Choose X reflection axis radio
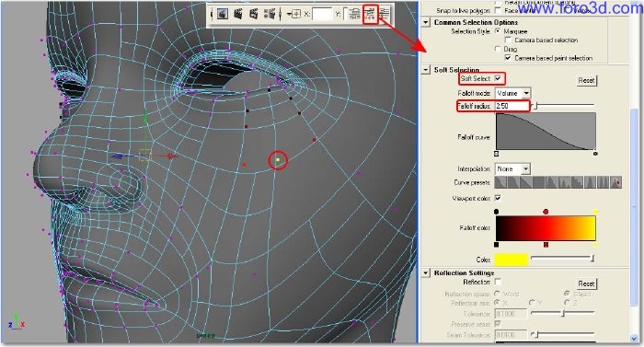This screenshot has width=644, height=347. (x=498, y=303)
